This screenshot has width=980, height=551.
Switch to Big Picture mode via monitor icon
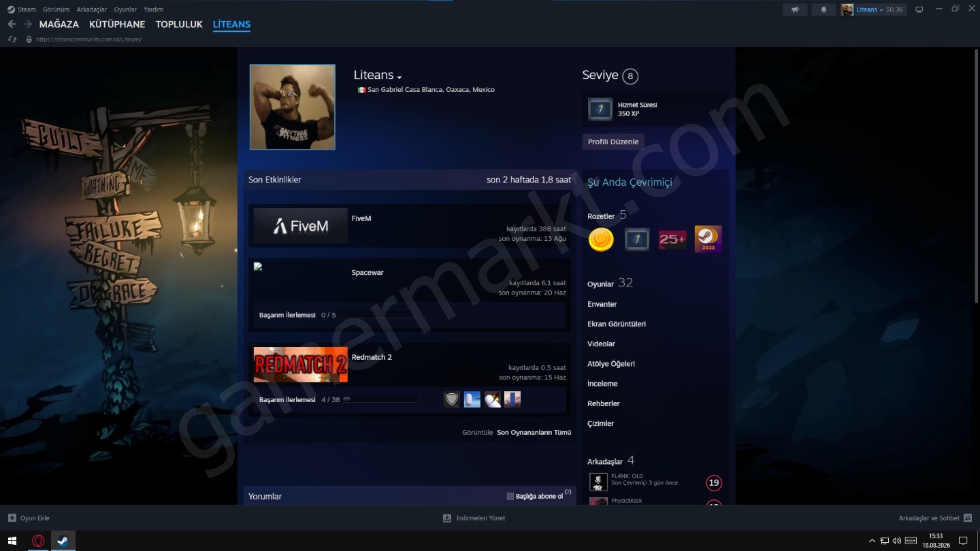point(919,10)
